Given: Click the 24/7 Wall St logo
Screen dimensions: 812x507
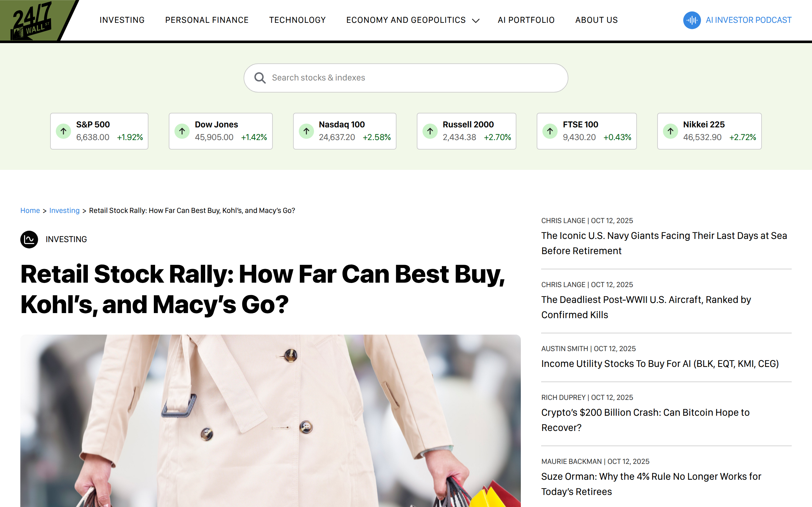Looking at the screenshot, I should pyautogui.click(x=32, y=21).
